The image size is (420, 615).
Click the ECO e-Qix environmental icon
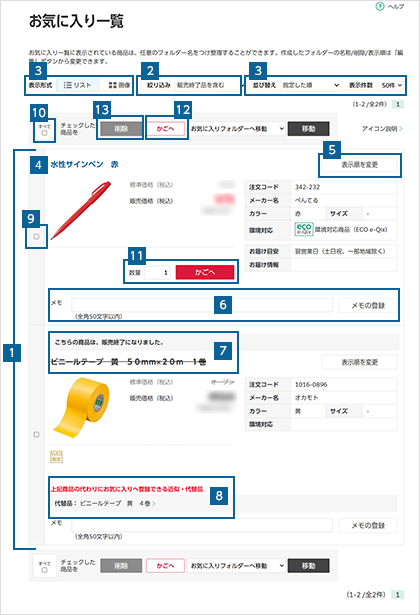(304, 229)
